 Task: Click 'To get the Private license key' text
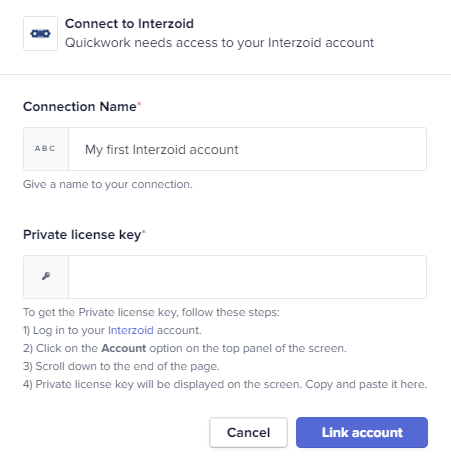(151, 312)
